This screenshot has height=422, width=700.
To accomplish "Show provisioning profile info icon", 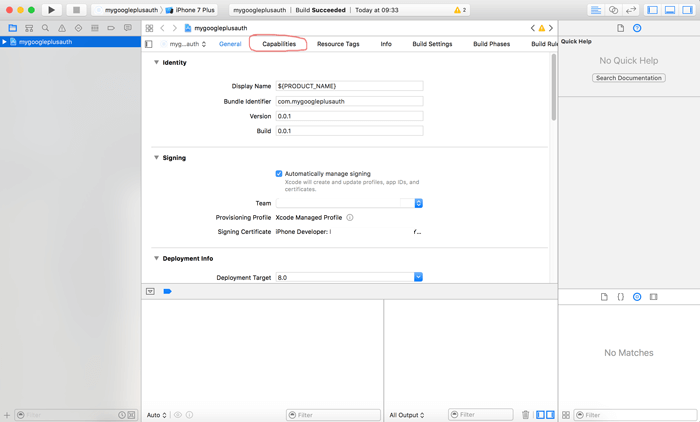I will coord(350,217).
